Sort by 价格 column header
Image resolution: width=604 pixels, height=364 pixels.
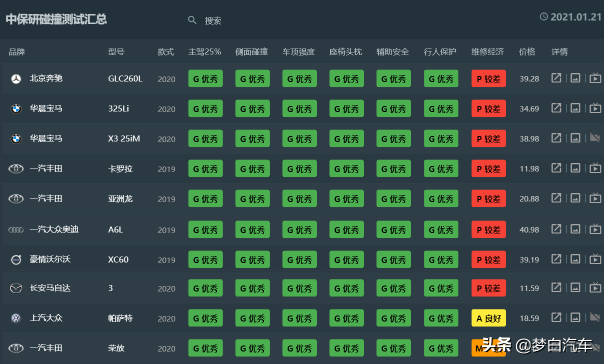coord(527,51)
